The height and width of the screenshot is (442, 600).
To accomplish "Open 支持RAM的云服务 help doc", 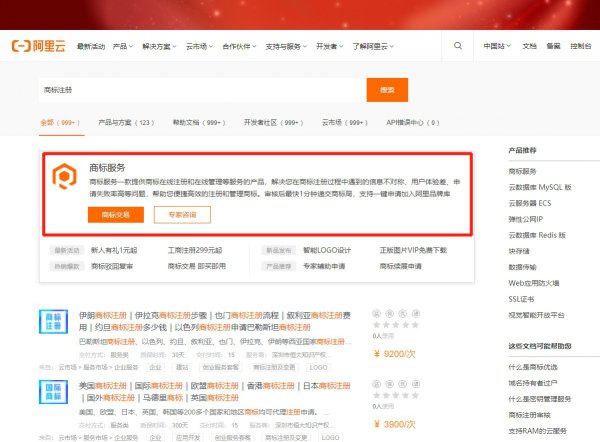I will [x=538, y=431].
